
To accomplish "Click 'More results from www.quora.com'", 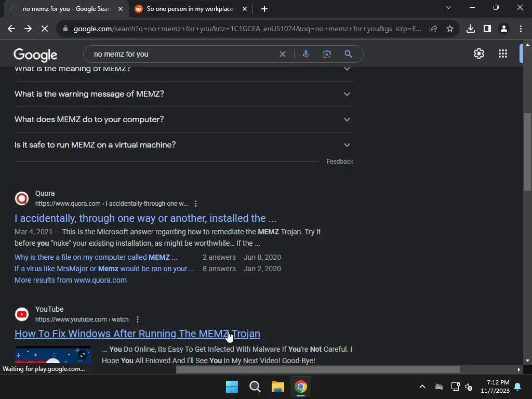I will (x=71, y=280).
